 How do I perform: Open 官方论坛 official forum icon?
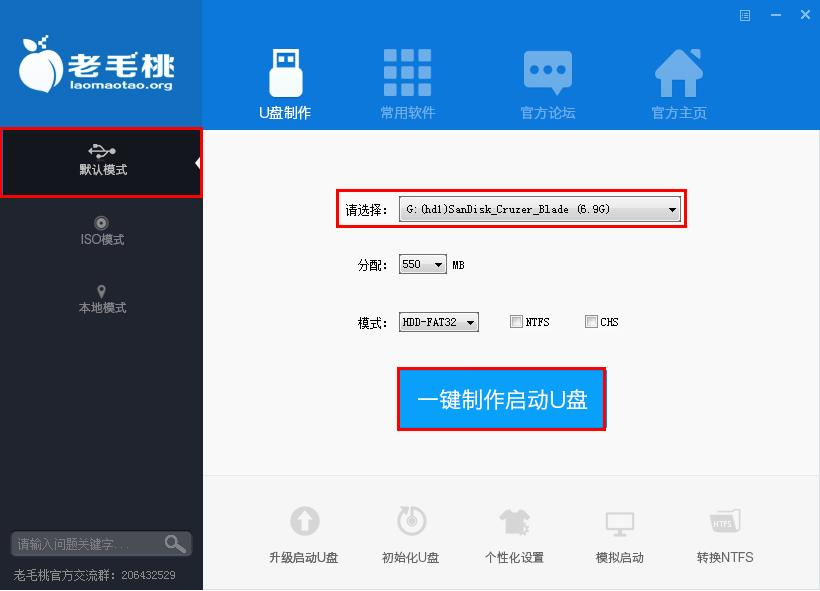(x=548, y=73)
